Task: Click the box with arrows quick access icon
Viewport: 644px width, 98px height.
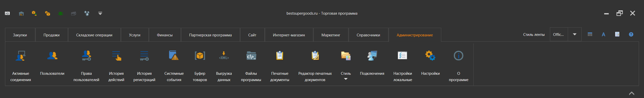Action: point(34,13)
